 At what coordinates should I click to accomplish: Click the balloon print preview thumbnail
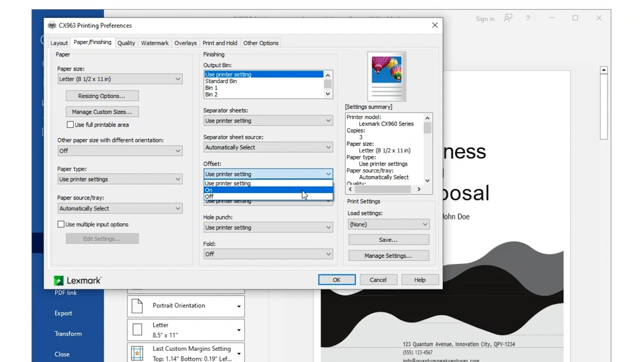[386, 76]
